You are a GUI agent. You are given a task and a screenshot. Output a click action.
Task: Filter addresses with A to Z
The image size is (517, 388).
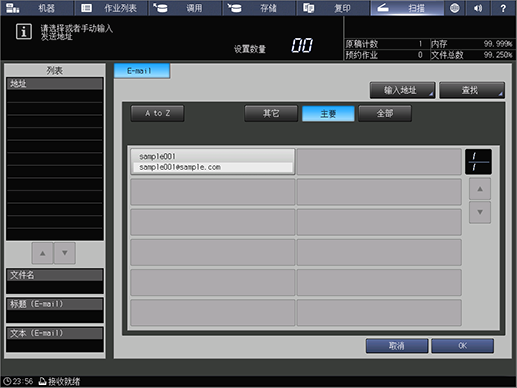click(157, 113)
